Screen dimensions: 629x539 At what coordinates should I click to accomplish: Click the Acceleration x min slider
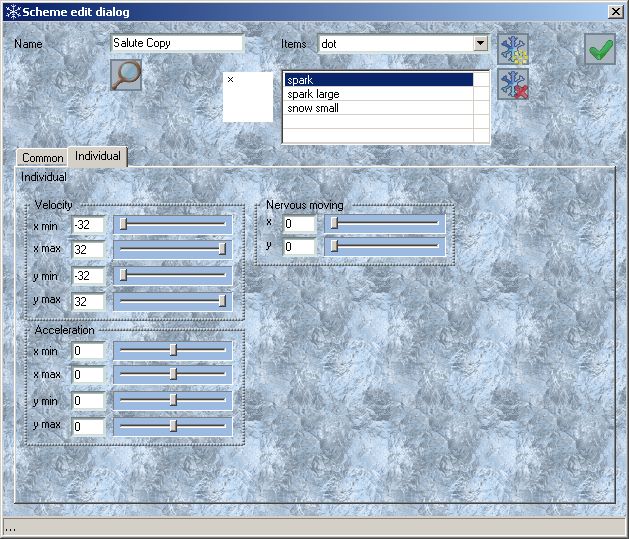click(x=173, y=350)
